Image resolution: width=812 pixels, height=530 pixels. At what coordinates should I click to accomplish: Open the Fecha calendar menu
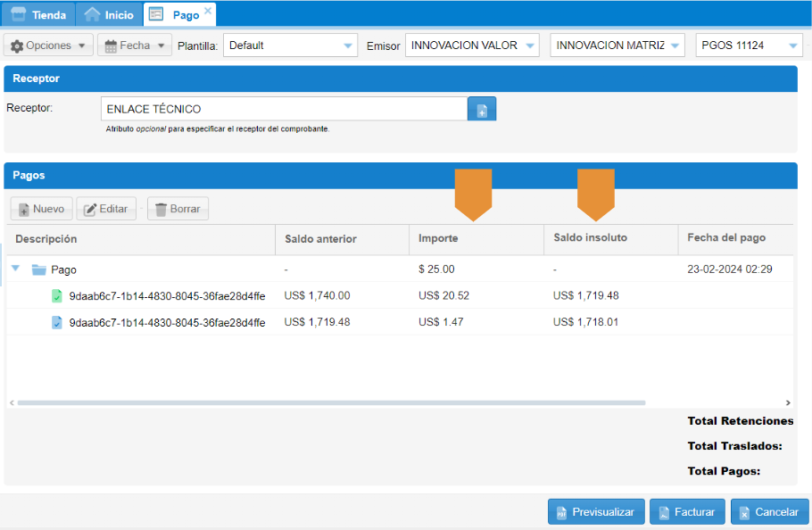(135, 46)
